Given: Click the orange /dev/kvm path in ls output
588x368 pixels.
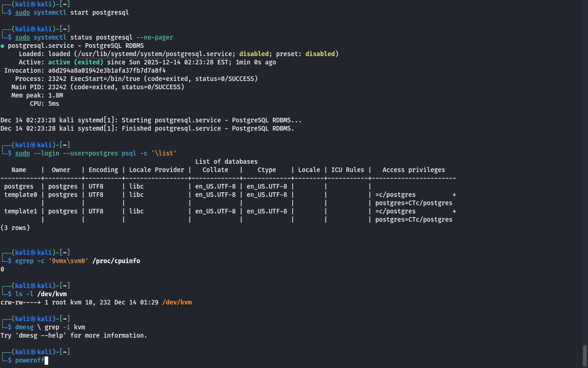Looking at the screenshot, I should pyautogui.click(x=177, y=302).
